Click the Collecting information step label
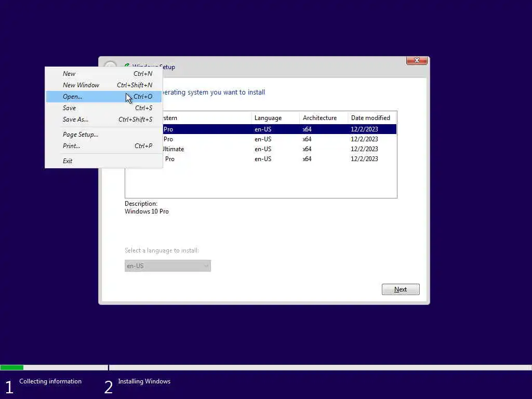The height and width of the screenshot is (399, 532). click(50, 381)
